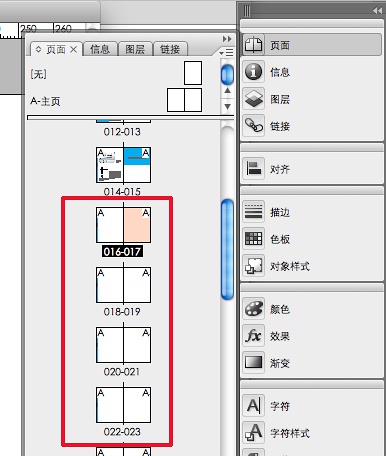
Task: Open the Pages panel flyout menu
Action: pyautogui.click(x=227, y=53)
